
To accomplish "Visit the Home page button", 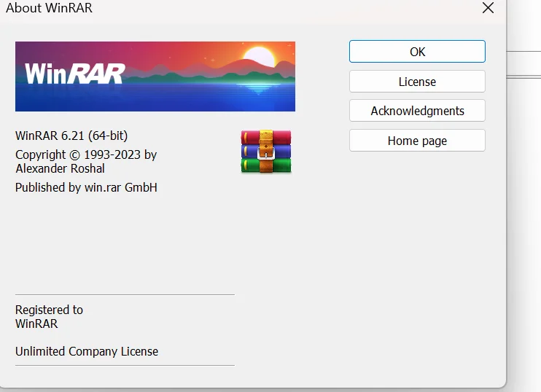I will click(417, 141).
